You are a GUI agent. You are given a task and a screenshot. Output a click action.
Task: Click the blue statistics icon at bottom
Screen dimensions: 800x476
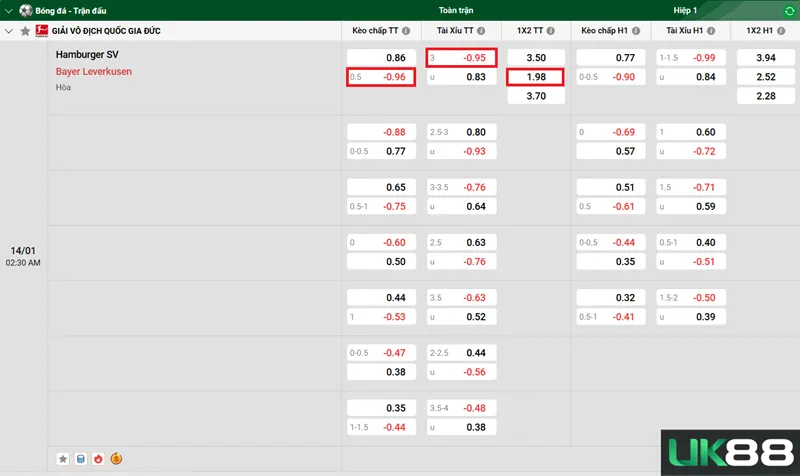tap(81, 459)
